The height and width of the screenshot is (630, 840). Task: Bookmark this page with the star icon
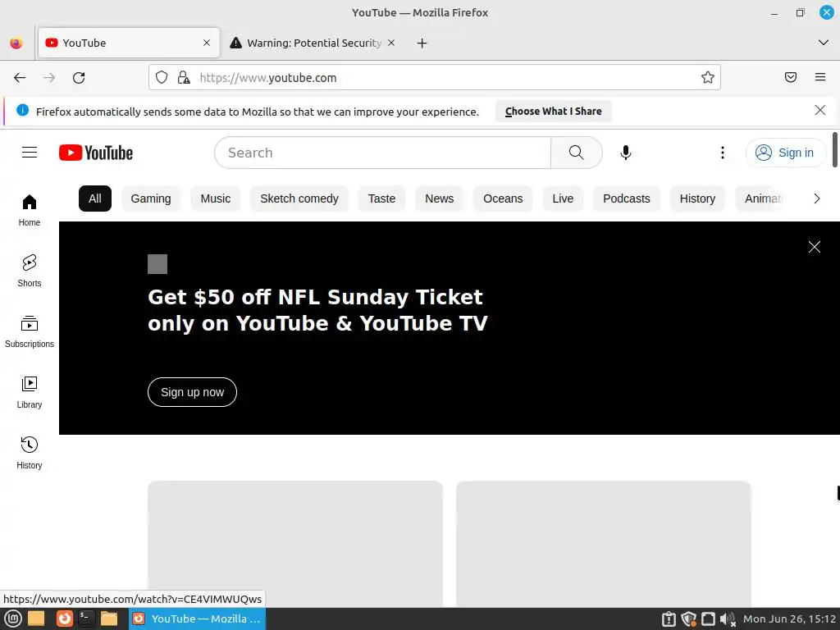point(708,78)
